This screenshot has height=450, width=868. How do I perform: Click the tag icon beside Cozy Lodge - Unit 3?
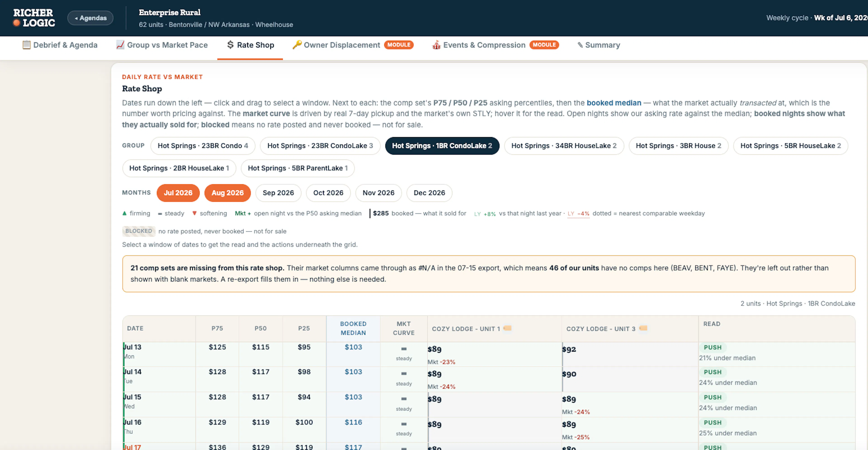[643, 328]
